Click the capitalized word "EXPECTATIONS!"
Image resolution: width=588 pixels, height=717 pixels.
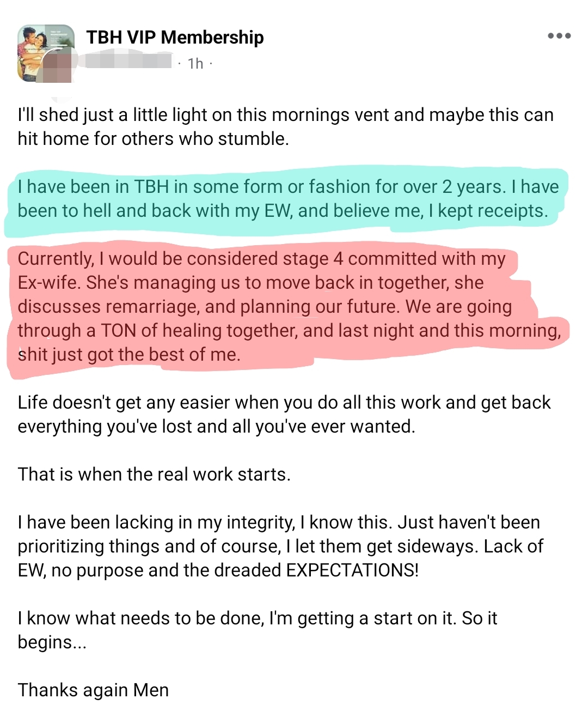[x=352, y=570]
